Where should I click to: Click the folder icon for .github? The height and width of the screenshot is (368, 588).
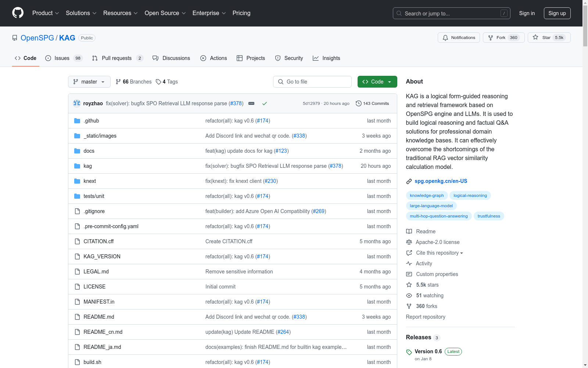tap(77, 121)
